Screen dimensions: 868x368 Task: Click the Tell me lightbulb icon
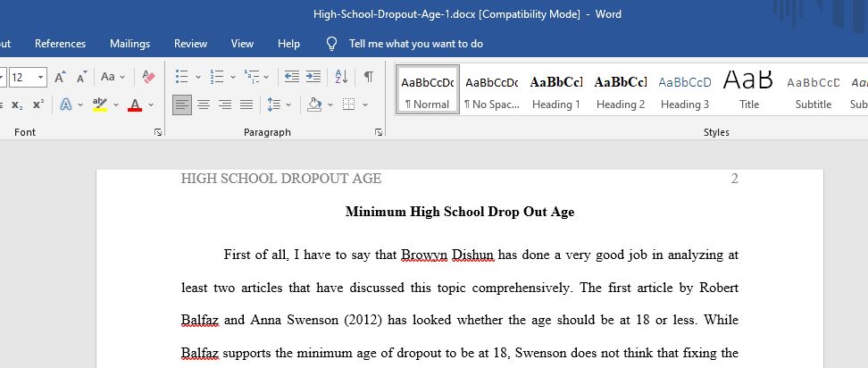(331, 44)
